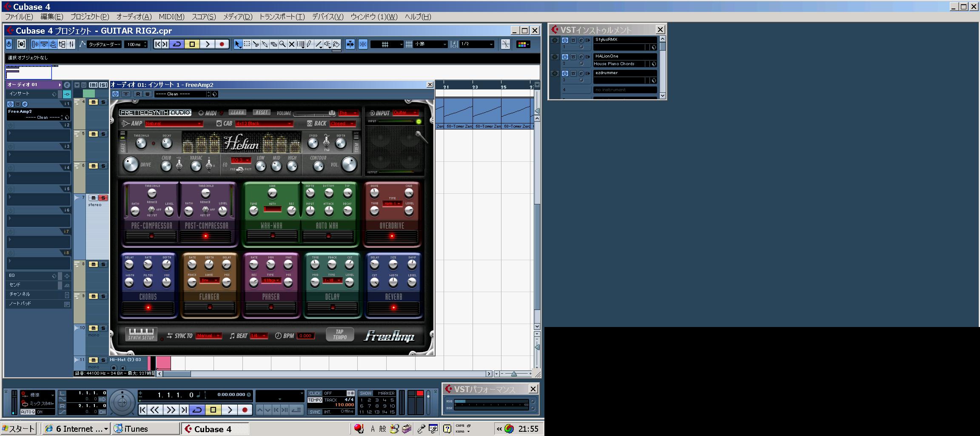The width and height of the screenshot is (980, 436).
Task: Click the Snap to Zero Crossing icon
Action: tap(505, 44)
